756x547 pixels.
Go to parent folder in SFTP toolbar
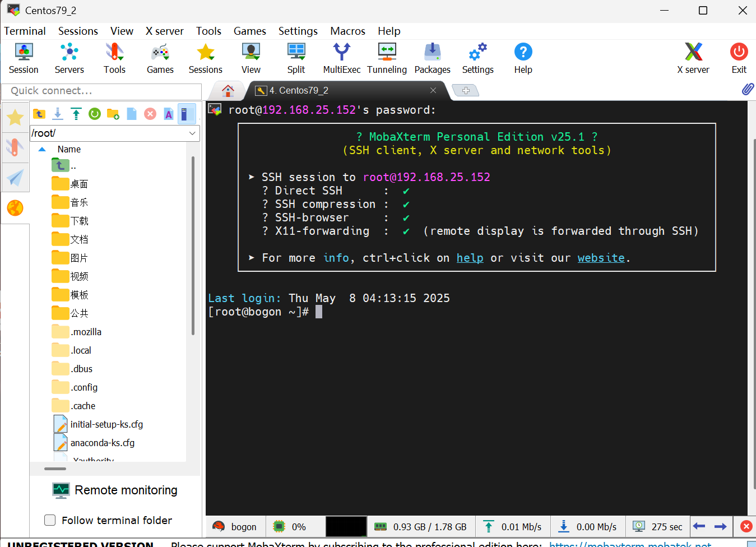click(x=39, y=114)
